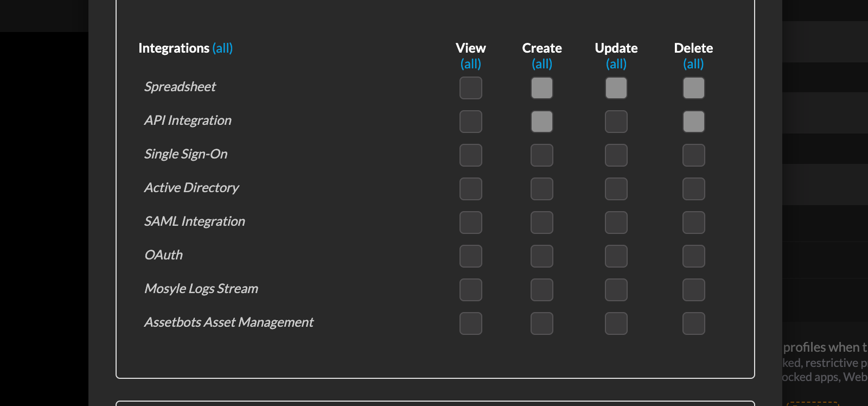The image size is (868, 406).
Task: Click the Mosyle Logs Stream label
Action: click(x=201, y=289)
